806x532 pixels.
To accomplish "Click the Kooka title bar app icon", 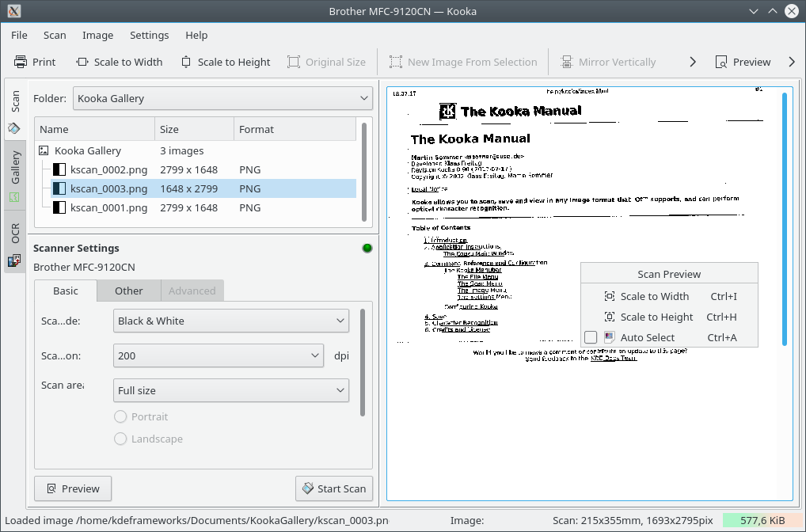I will (14, 11).
